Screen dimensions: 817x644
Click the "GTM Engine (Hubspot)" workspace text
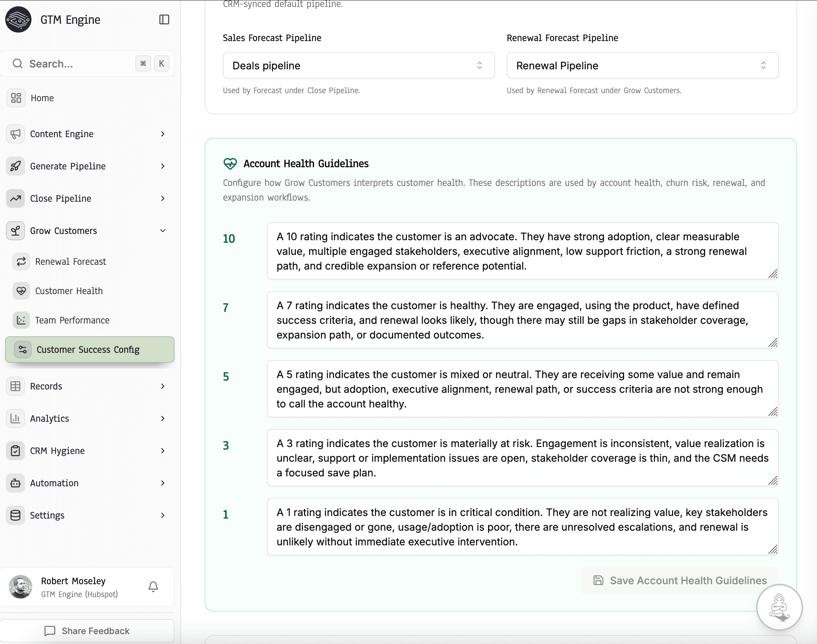click(79, 594)
